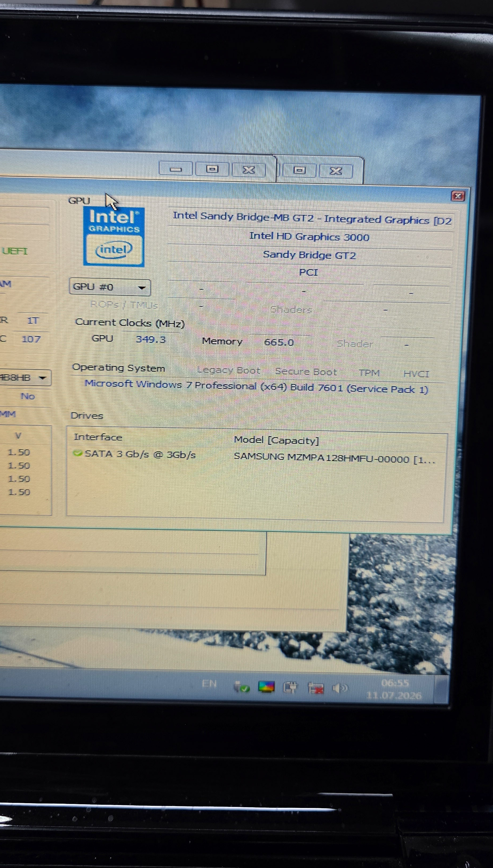This screenshot has height=868, width=493.
Task: Click the Memory clock value 665.0
Action: 279,342
